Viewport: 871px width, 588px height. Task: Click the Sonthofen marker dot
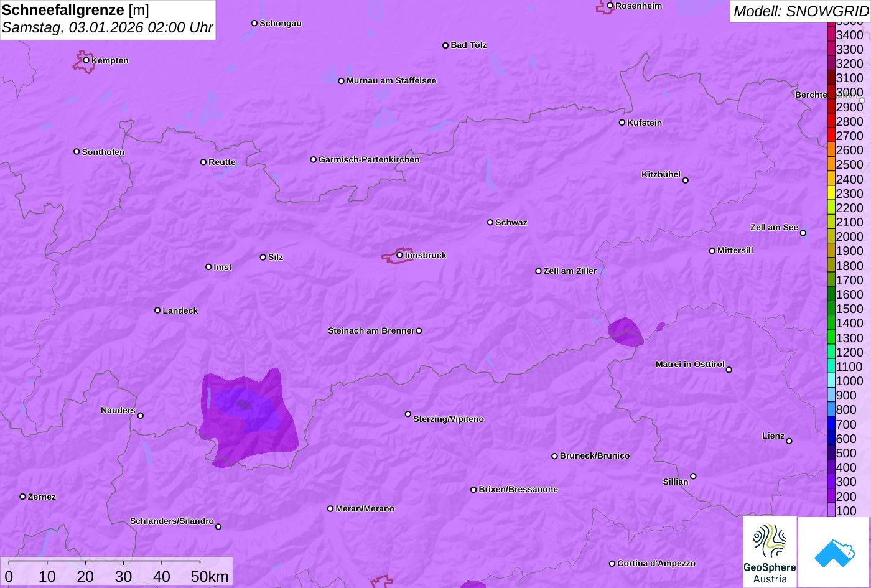pos(77,152)
